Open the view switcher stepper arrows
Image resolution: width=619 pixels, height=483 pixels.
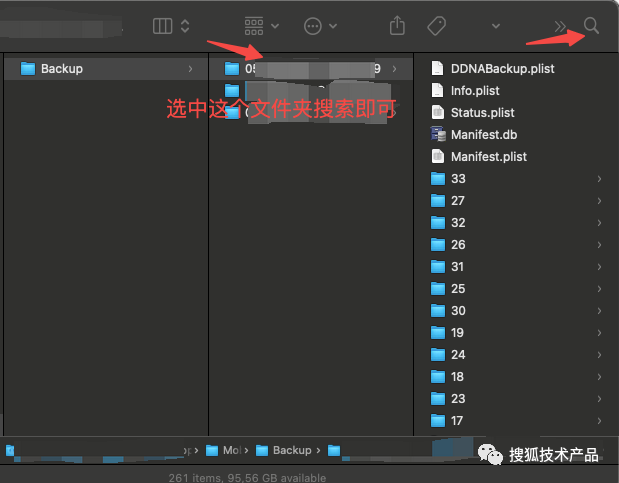[185, 26]
